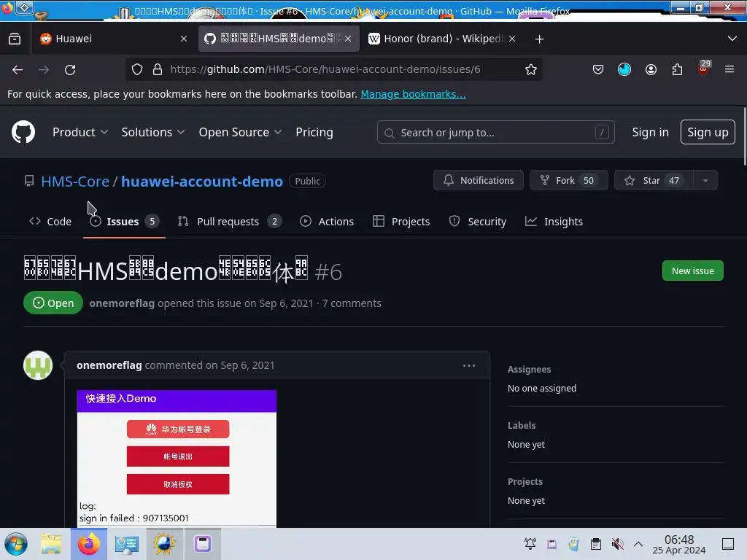Focus the Search or jump to field

point(495,133)
